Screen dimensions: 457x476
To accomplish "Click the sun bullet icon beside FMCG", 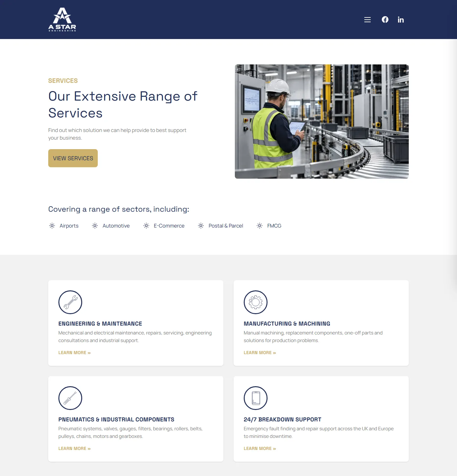I will pyautogui.click(x=260, y=226).
